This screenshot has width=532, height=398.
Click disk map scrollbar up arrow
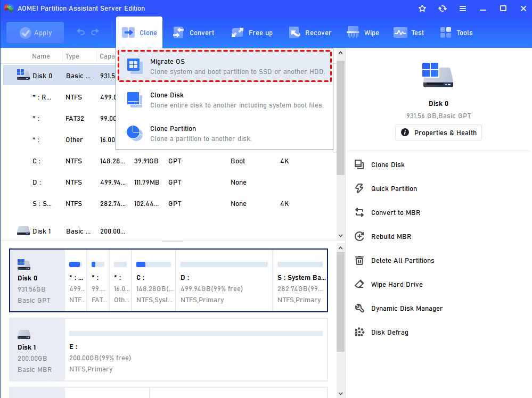[340, 248]
